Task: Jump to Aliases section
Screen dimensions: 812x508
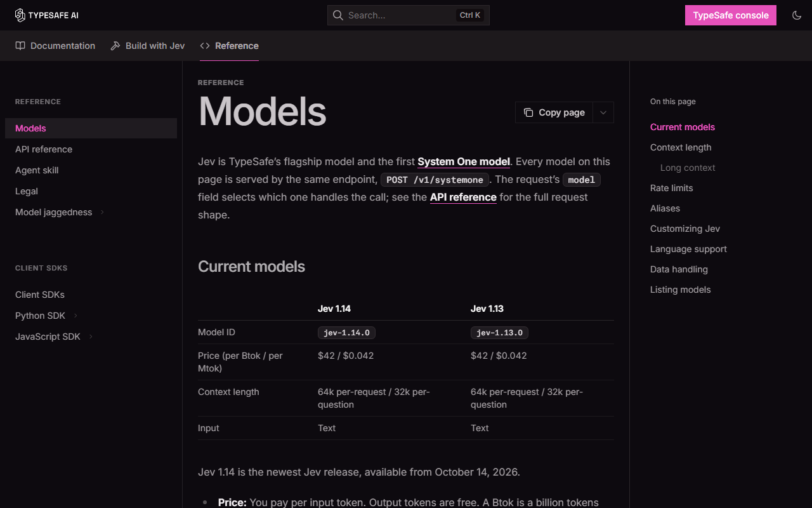Action: click(x=665, y=208)
